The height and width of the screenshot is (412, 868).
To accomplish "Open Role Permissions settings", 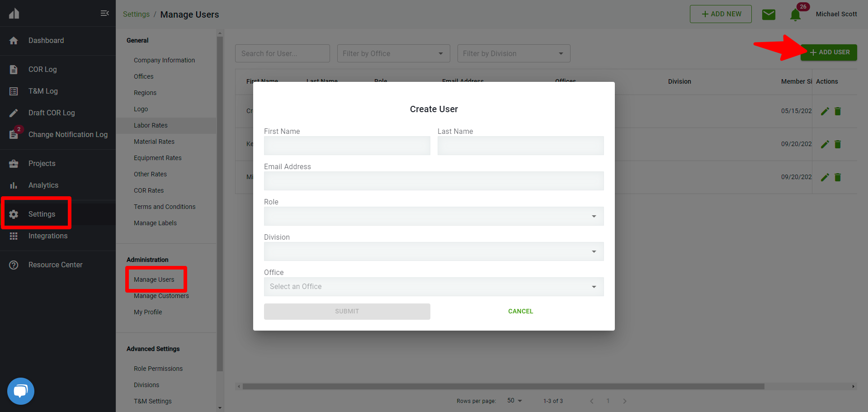I will pos(158,369).
